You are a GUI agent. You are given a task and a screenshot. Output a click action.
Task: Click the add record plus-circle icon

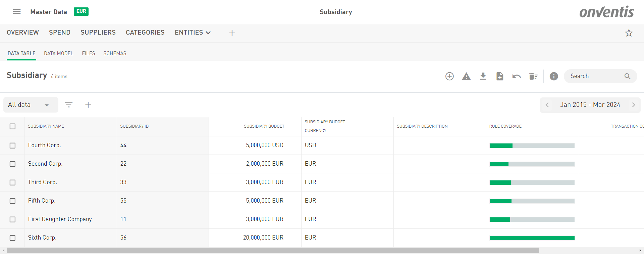449,76
